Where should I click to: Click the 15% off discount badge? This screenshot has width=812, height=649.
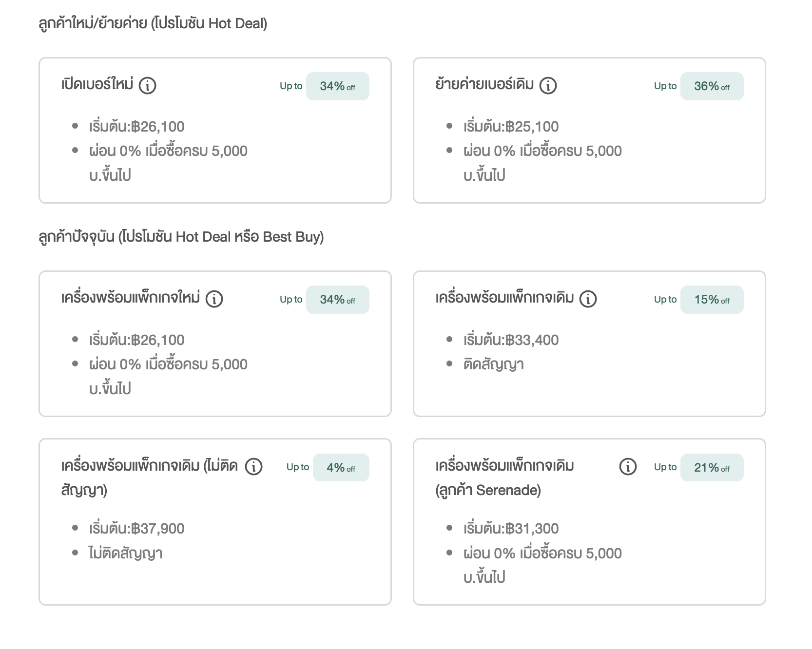[712, 300]
